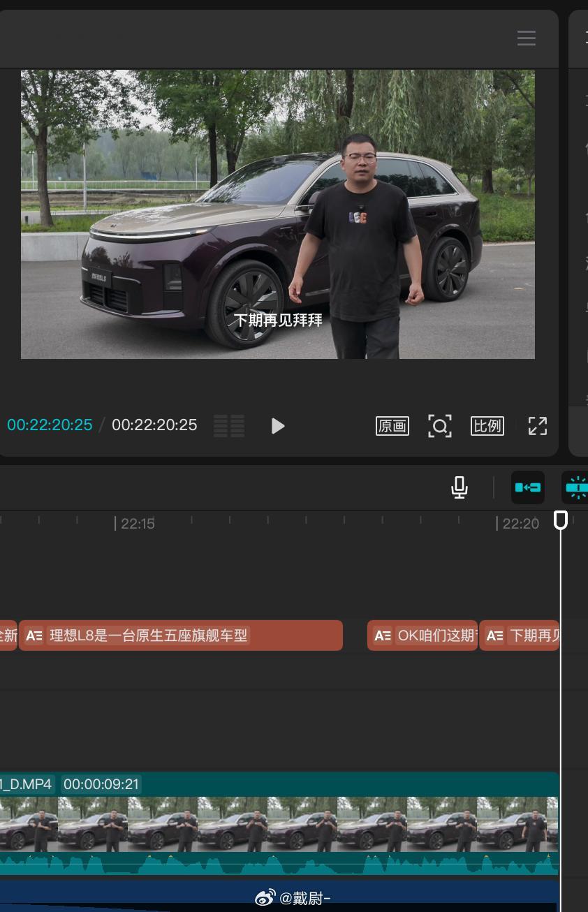Viewport: 588px width, 912px height.
Task: Enter fullscreen preview mode
Action: [538, 426]
